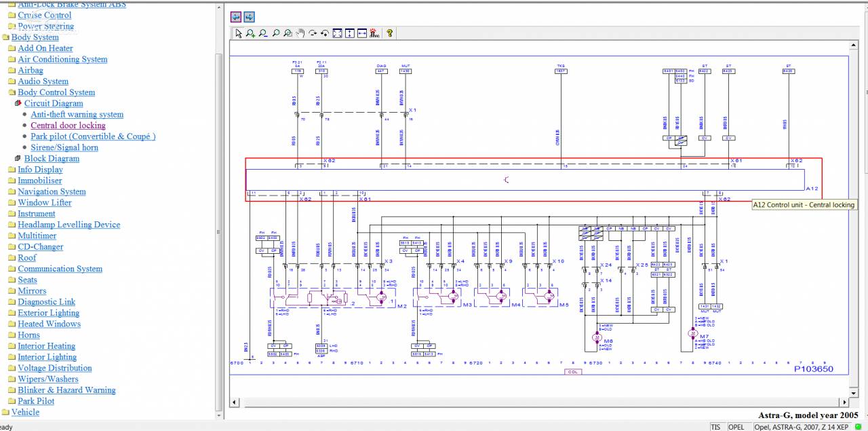The height and width of the screenshot is (431, 868).
Task: Collapse the Circuit Diagram node
Action: 54,103
